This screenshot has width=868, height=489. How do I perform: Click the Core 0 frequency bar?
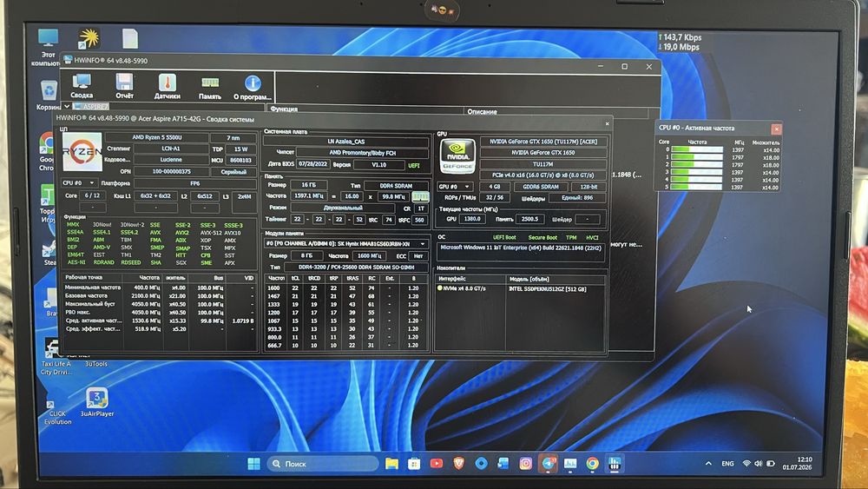[697, 149]
